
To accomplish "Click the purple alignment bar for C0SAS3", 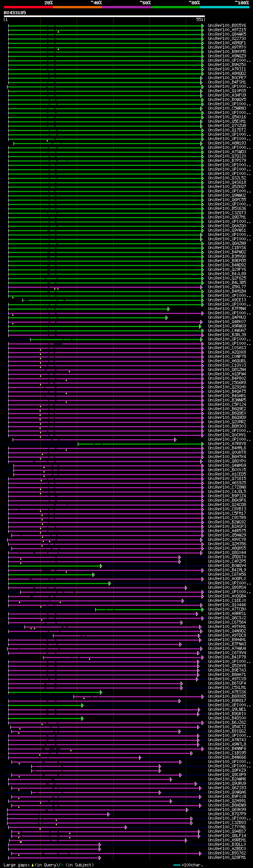I will point(105,348).
